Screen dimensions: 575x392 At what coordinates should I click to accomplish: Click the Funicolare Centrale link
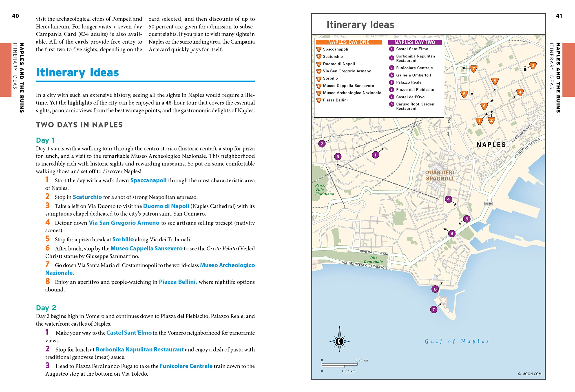(186, 366)
